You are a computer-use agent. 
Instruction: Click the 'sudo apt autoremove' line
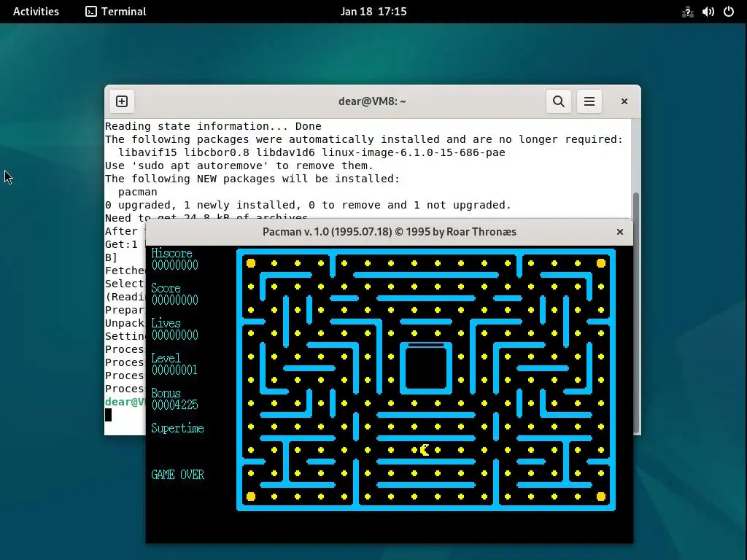(239, 166)
